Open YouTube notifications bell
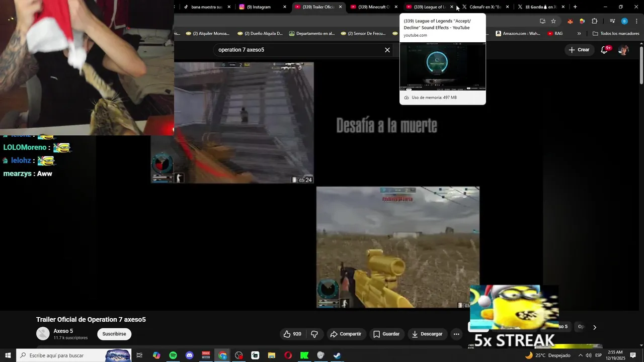This screenshot has height=362, width=644. click(x=604, y=50)
